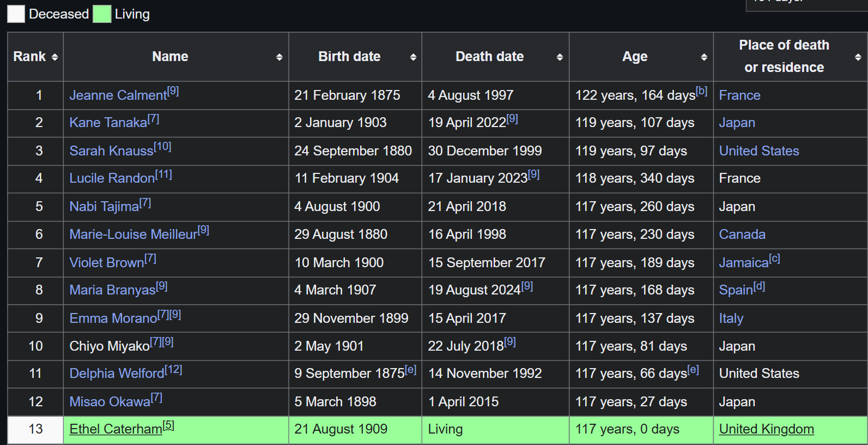Open citation [12] beside Delphia Welford
The height and width of the screenshot is (445, 868).
click(x=173, y=369)
